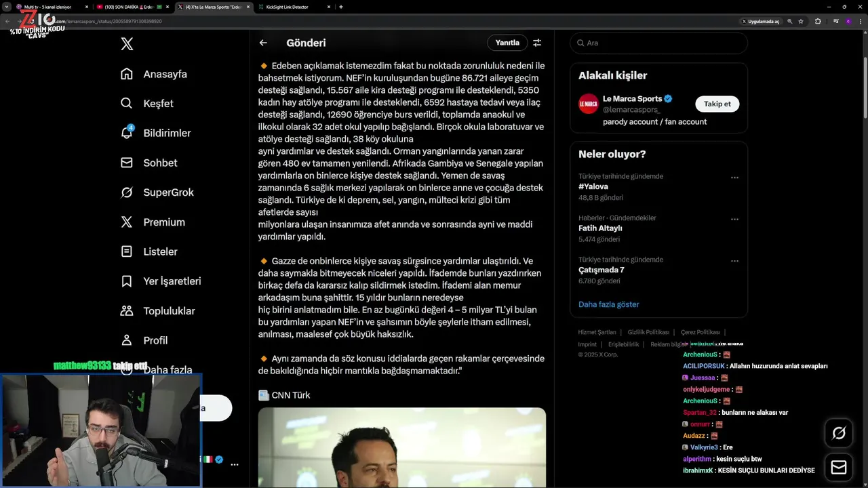Open the browser zoom magnifier icon

click(789, 21)
